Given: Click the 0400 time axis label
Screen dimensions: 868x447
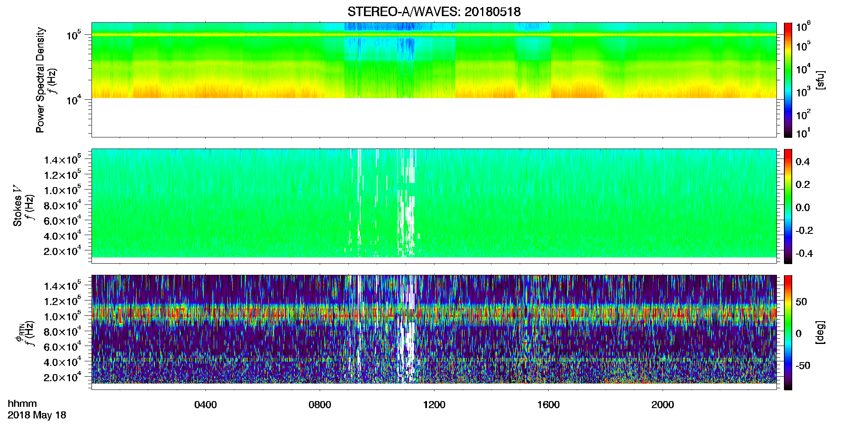Looking at the screenshot, I should 206,405.
